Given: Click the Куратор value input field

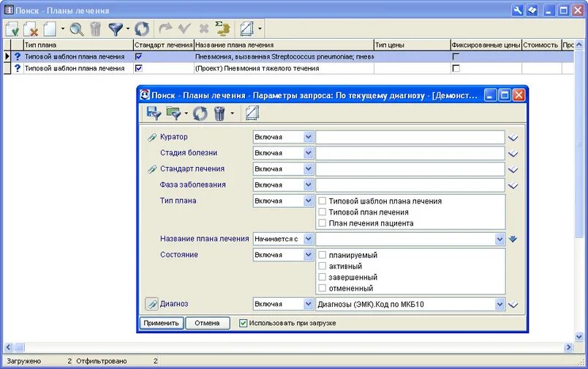Looking at the screenshot, I should (410, 138).
